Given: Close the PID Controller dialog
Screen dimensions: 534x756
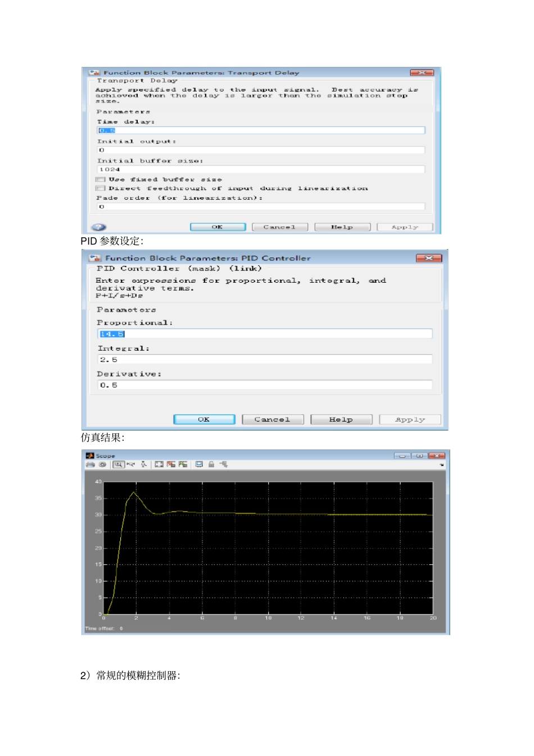Looking at the screenshot, I should pyautogui.click(x=429, y=258).
